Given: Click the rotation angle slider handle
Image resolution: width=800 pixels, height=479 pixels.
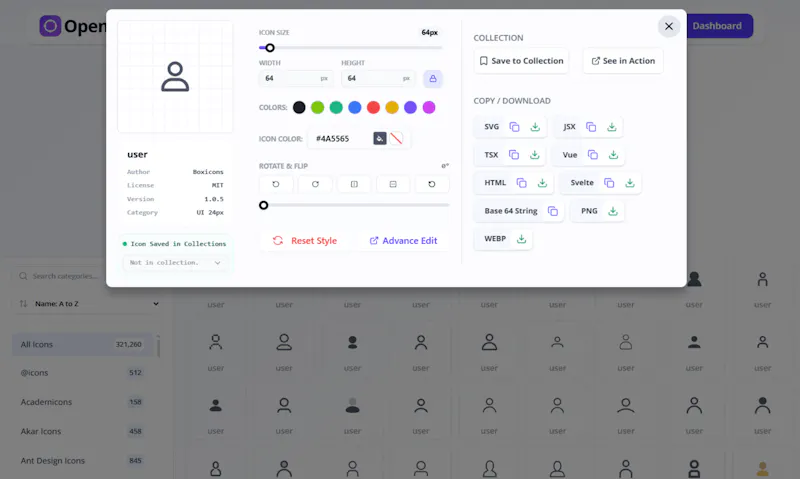Looking at the screenshot, I should pyautogui.click(x=263, y=205).
